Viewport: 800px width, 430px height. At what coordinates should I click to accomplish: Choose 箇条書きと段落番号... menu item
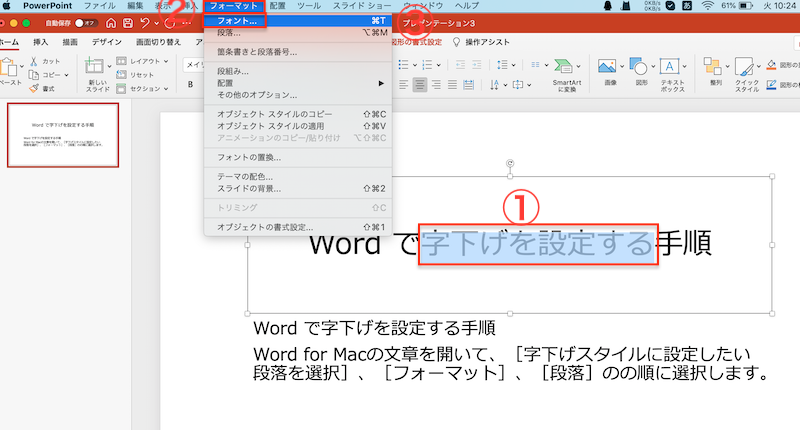click(x=297, y=52)
